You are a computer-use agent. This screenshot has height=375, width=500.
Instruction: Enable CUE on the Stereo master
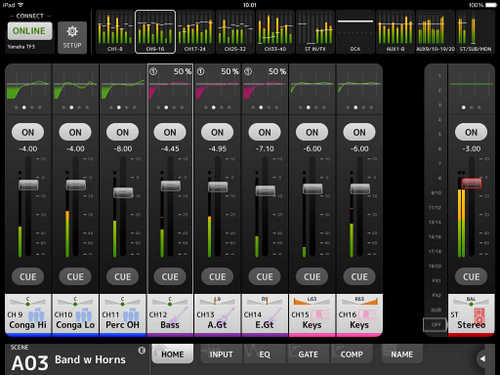coord(471,276)
